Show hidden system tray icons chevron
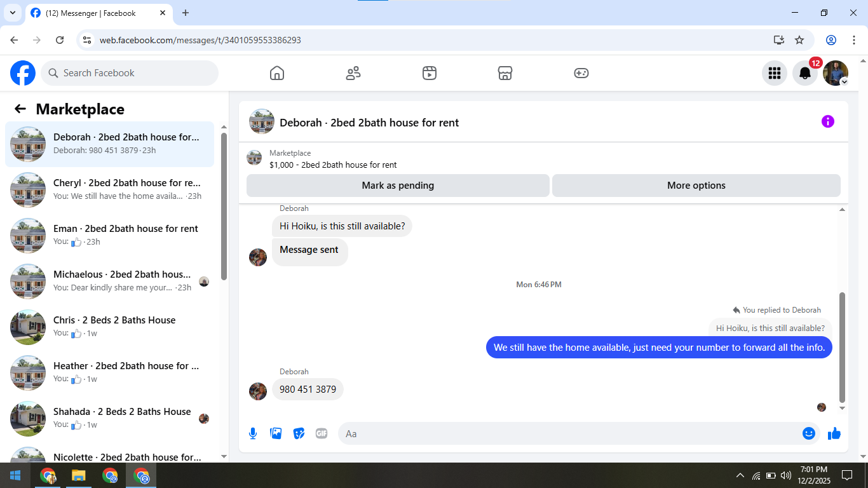 click(x=740, y=475)
